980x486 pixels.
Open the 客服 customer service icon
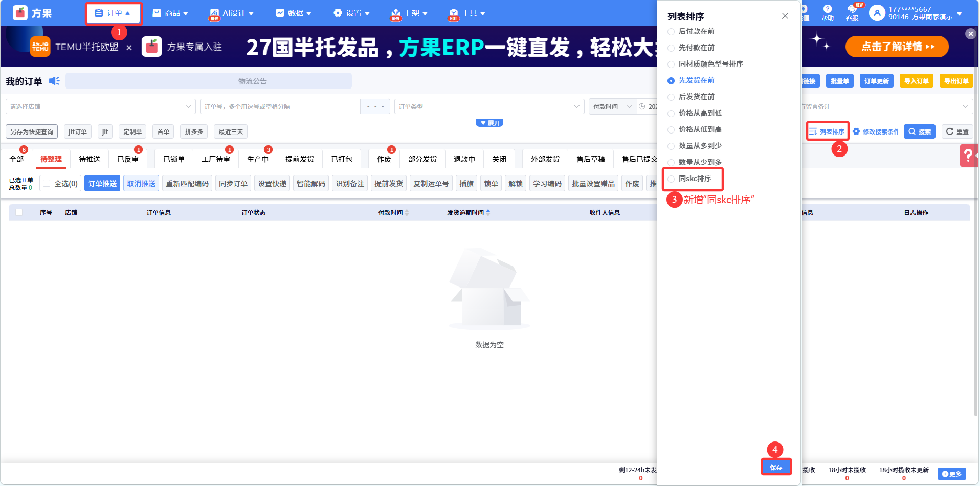[852, 9]
